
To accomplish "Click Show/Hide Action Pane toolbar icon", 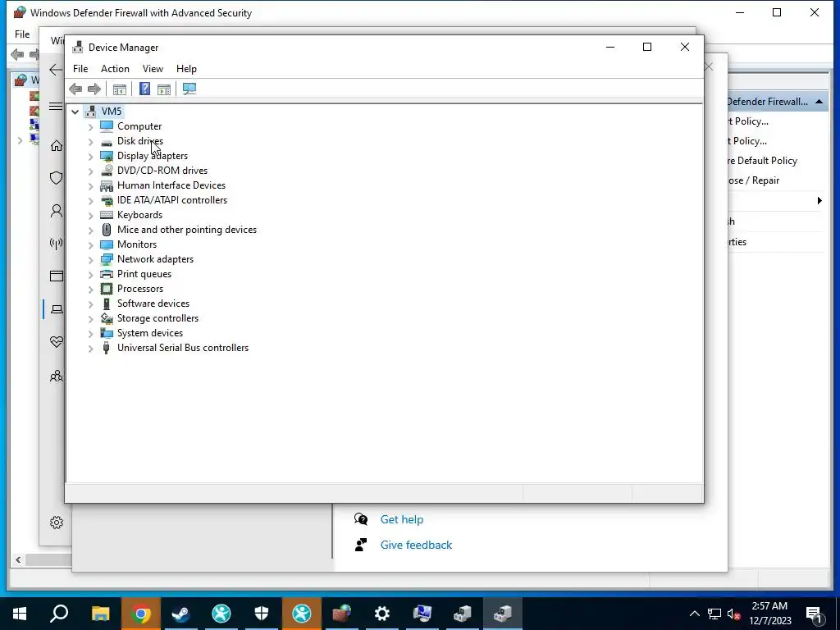I will click(x=164, y=89).
